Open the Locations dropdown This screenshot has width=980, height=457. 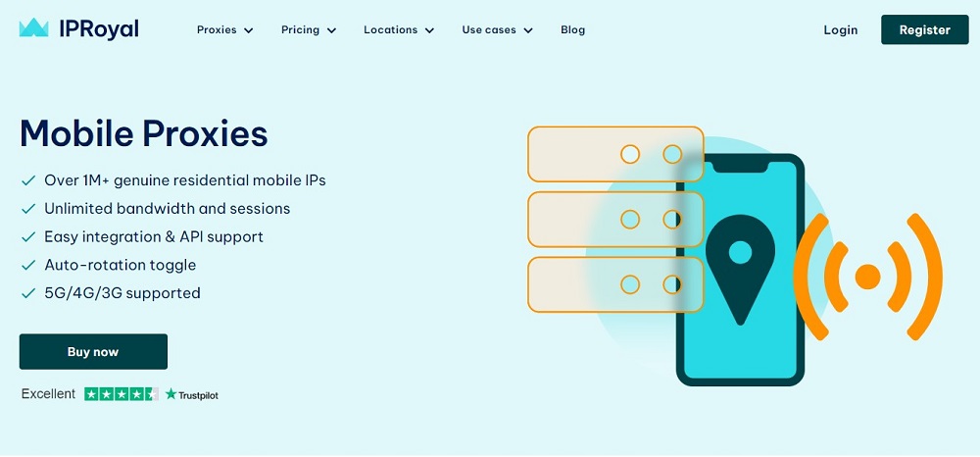[x=399, y=30]
